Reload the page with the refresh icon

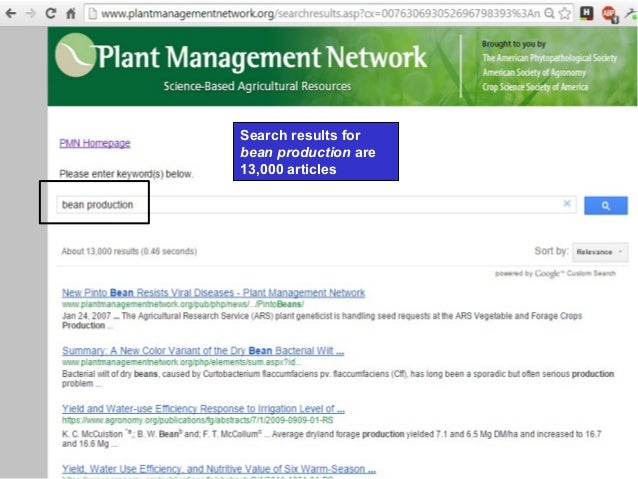pos(50,13)
